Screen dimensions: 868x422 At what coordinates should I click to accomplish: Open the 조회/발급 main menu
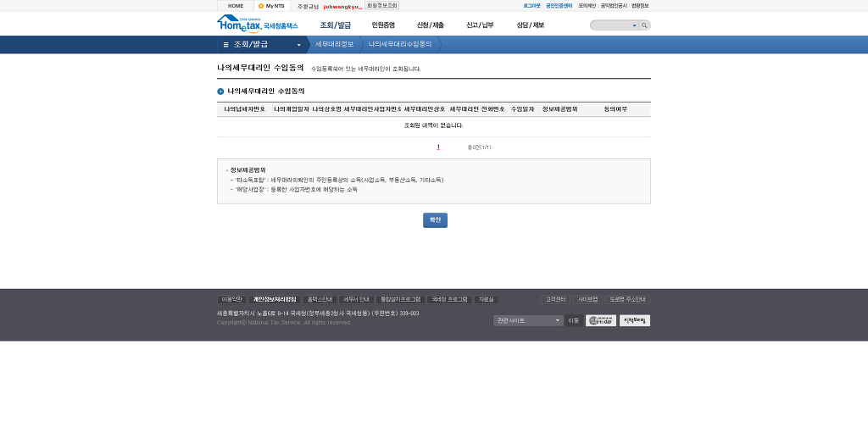[336, 25]
